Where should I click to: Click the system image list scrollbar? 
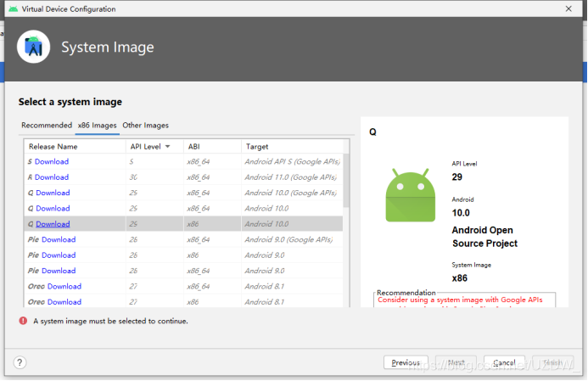pyautogui.click(x=346, y=180)
